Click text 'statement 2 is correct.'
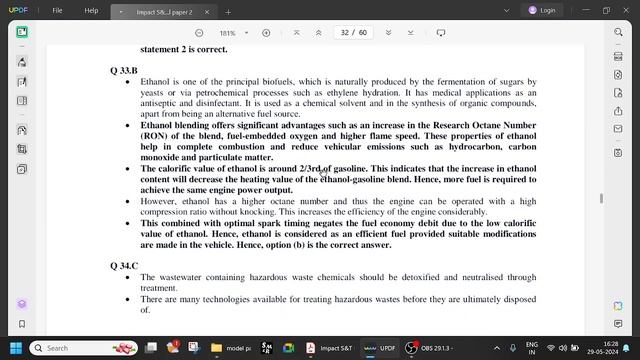Image resolution: width=640 pixels, height=360 pixels. (x=184, y=49)
